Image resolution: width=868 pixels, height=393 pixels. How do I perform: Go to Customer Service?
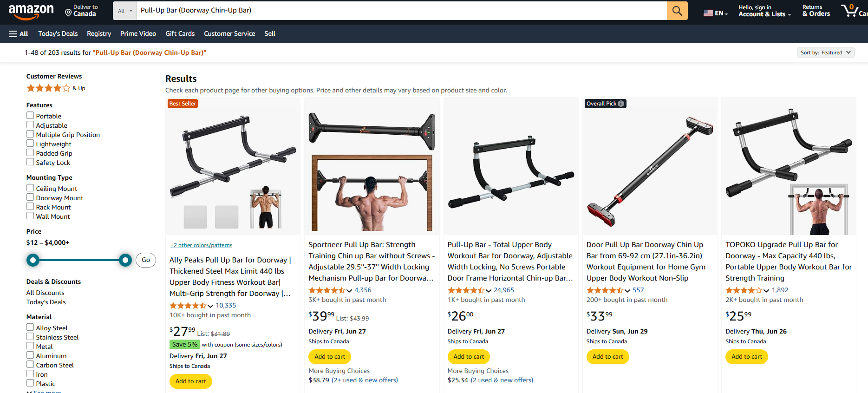pyautogui.click(x=229, y=33)
